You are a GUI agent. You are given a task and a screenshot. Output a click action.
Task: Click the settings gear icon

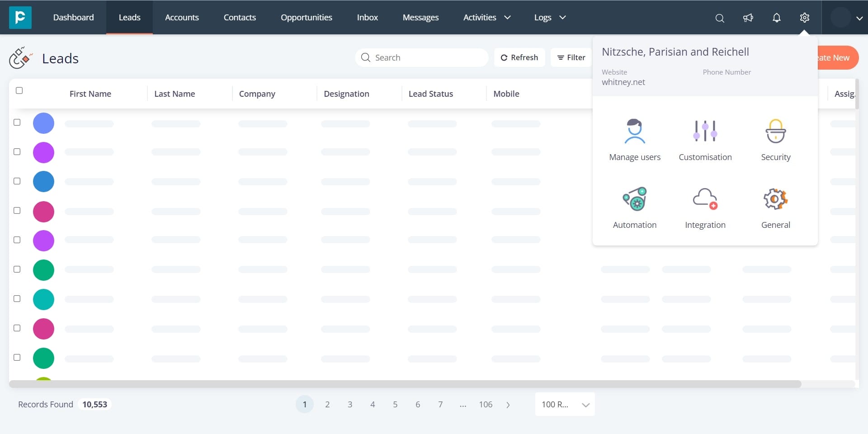point(804,18)
